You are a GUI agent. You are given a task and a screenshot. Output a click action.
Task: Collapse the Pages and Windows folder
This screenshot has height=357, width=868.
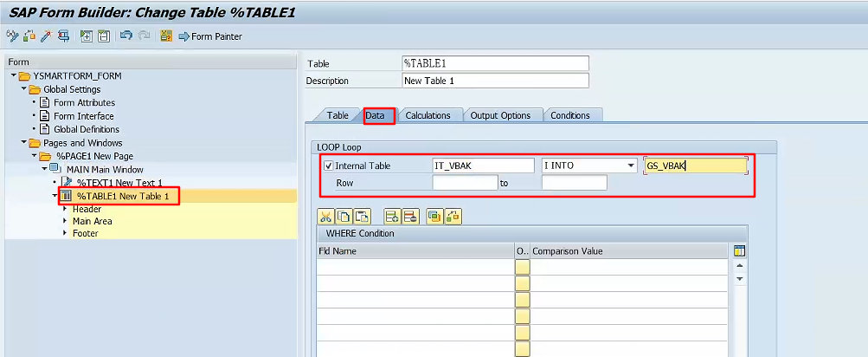click(23, 142)
